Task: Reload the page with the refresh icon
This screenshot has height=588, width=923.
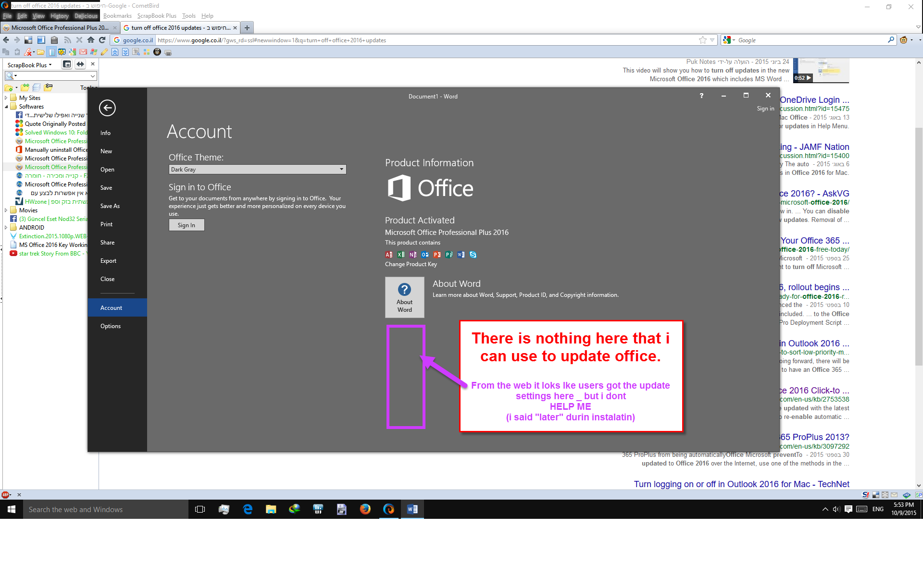Action: (102, 40)
